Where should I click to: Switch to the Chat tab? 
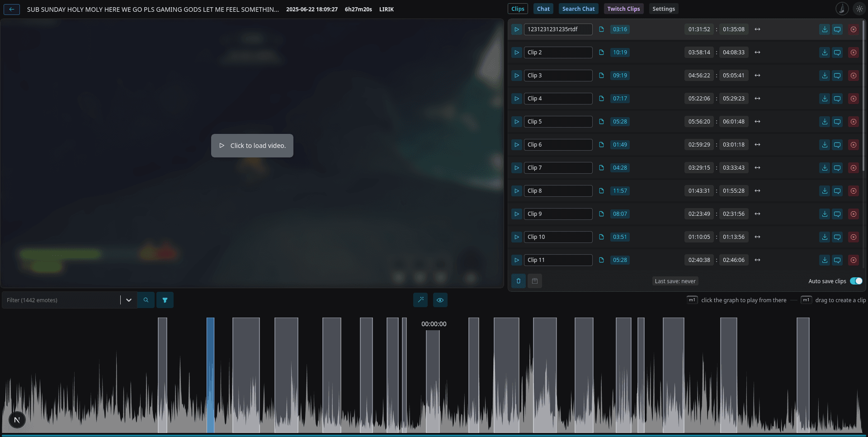[543, 9]
